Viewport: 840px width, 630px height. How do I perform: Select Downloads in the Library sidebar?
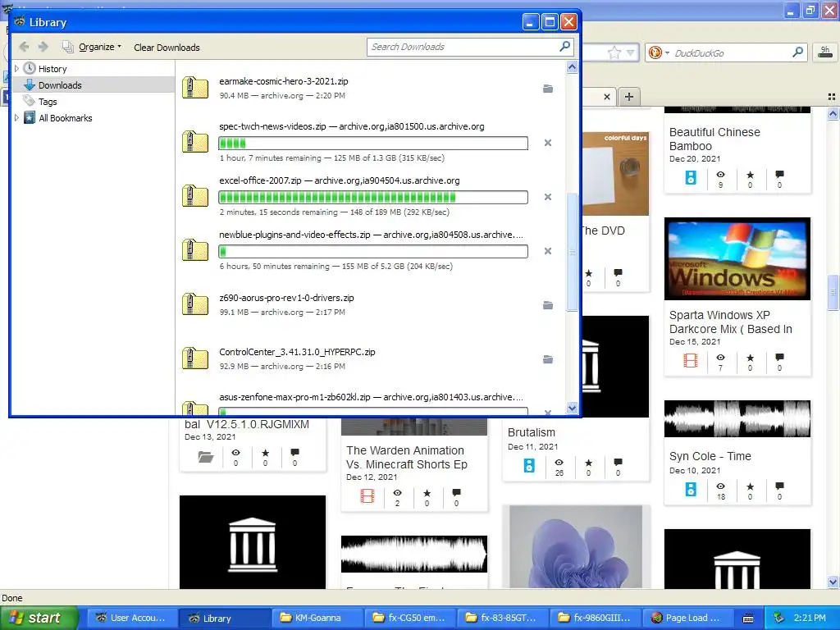point(60,85)
